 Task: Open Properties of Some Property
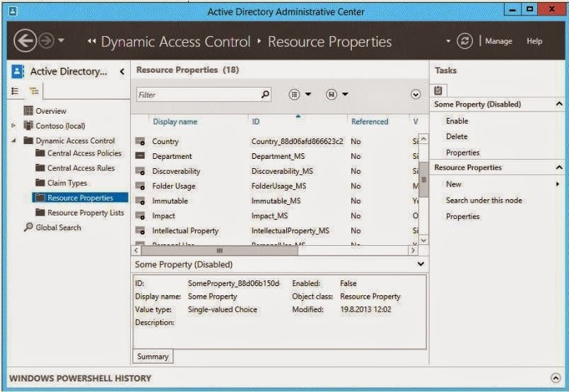click(463, 153)
